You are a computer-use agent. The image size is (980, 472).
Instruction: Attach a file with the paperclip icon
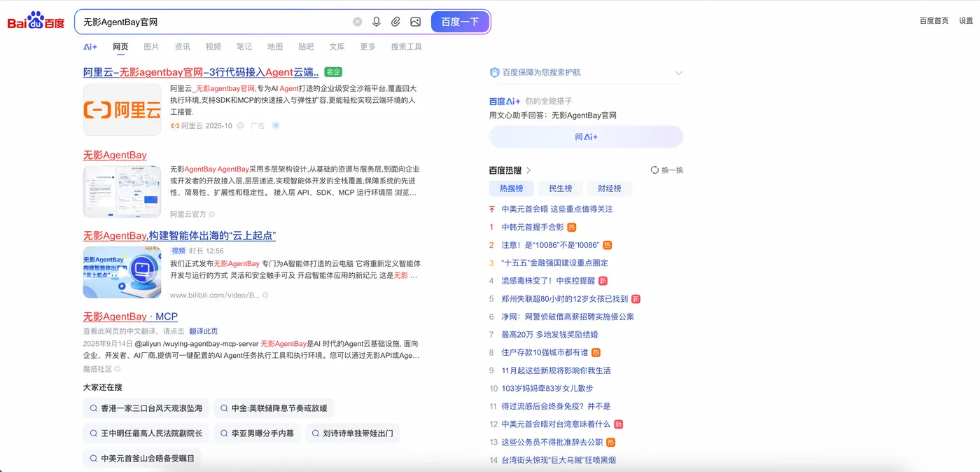[395, 22]
